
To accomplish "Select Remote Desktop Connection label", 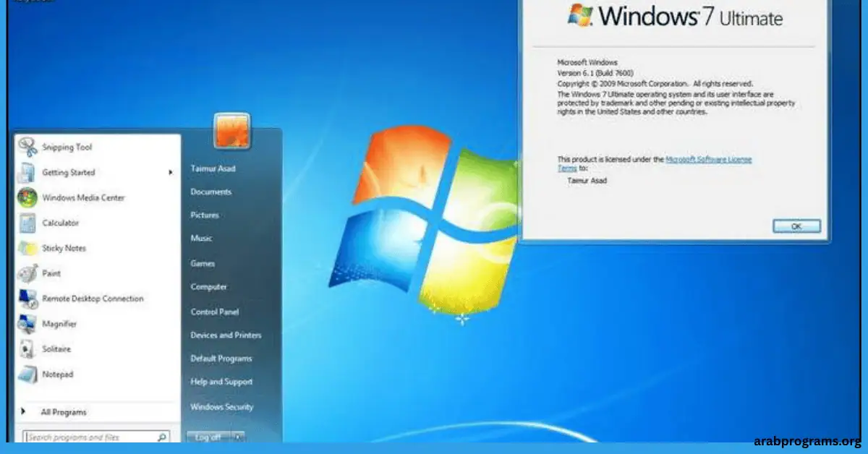I will click(x=93, y=299).
